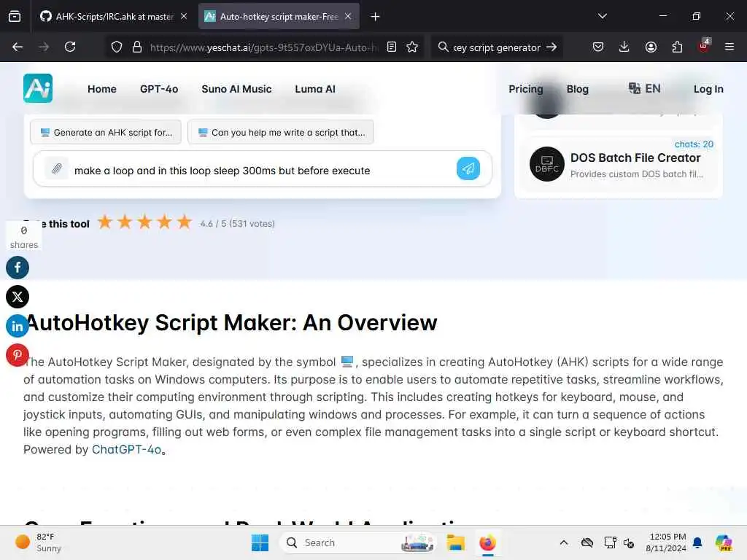The height and width of the screenshot is (560, 747).
Task: Open Suno AI Music navigation item
Action: coord(237,89)
